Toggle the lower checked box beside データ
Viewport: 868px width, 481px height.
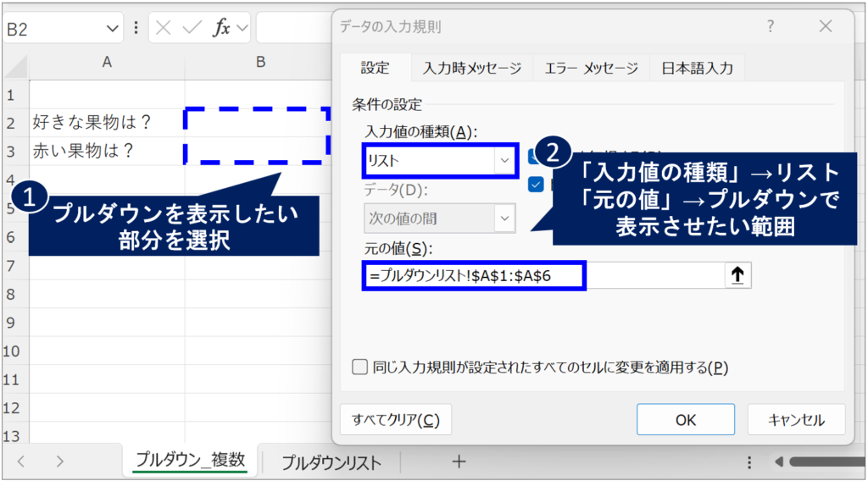tap(536, 185)
